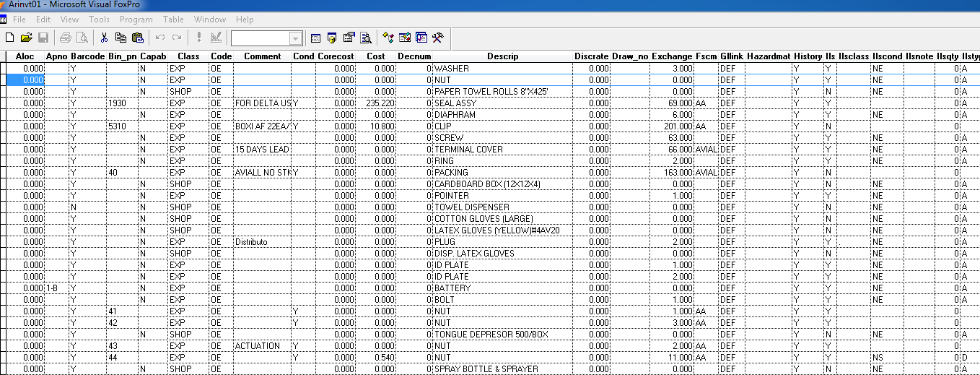
Task: Launch the Class Browser icon
Action: [x=388, y=38]
